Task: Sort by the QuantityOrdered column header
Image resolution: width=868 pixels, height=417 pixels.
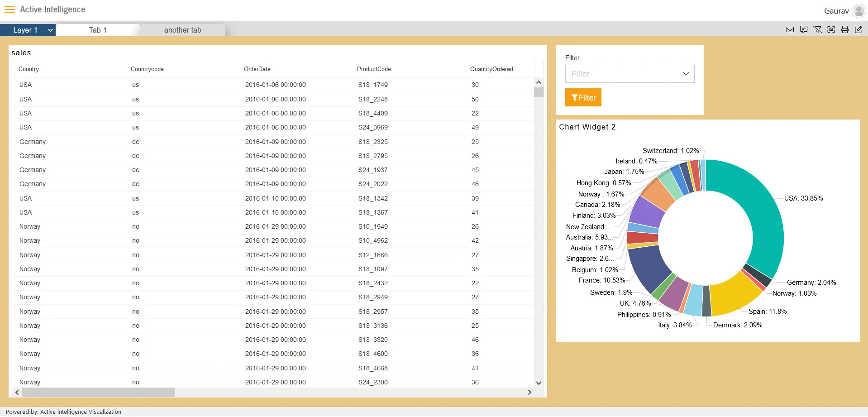Action: [491, 69]
